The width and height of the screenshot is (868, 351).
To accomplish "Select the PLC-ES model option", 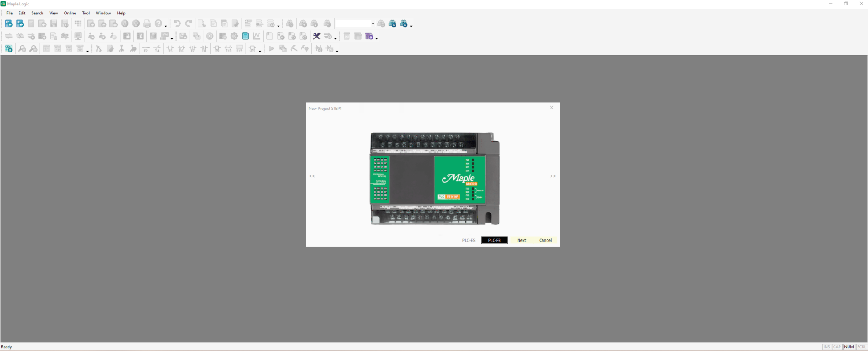I will tap(469, 240).
